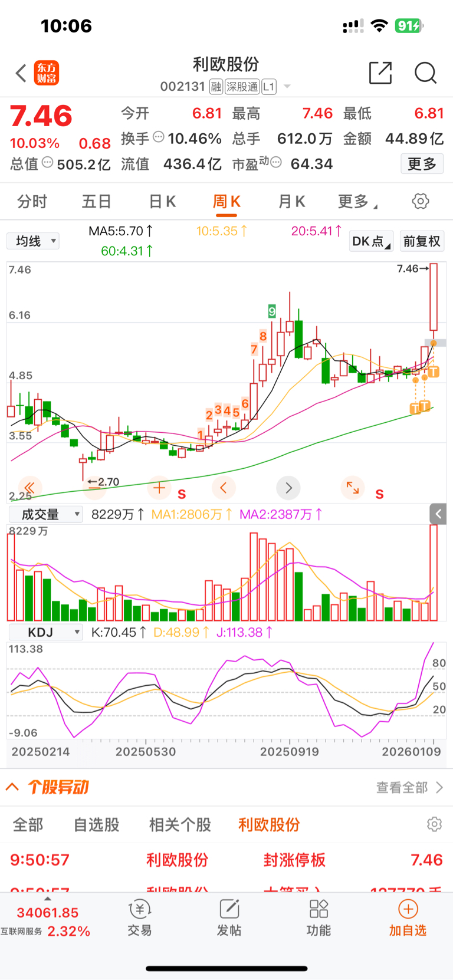Tap the index value 34061.85

(48, 913)
